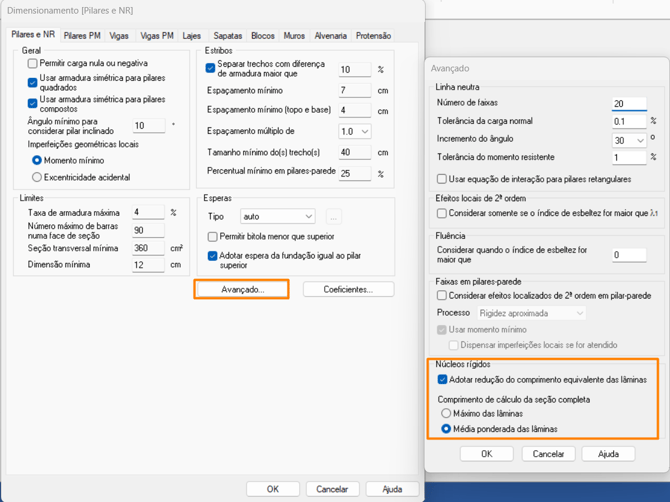Screen dimensions: 670x502
Task: Disable Adotar redução do comprimento equivalente
Action: 443,380
